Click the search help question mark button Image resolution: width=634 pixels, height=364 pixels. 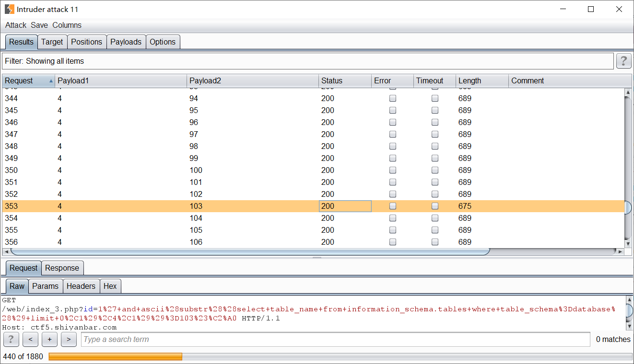pos(11,339)
